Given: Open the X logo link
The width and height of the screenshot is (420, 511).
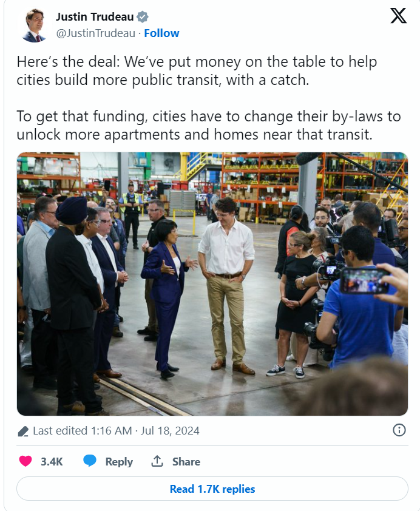Looking at the screenshot, I should pos(398,16).
